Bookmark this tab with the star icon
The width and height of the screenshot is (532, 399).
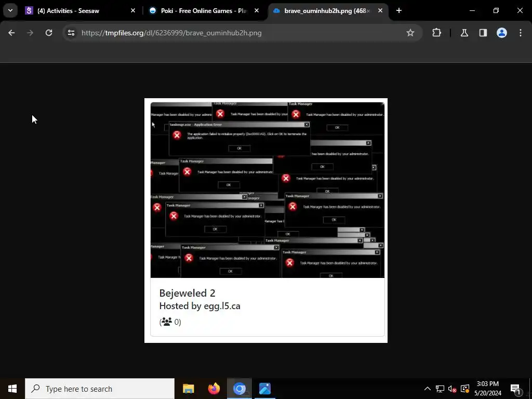point(410,33)
